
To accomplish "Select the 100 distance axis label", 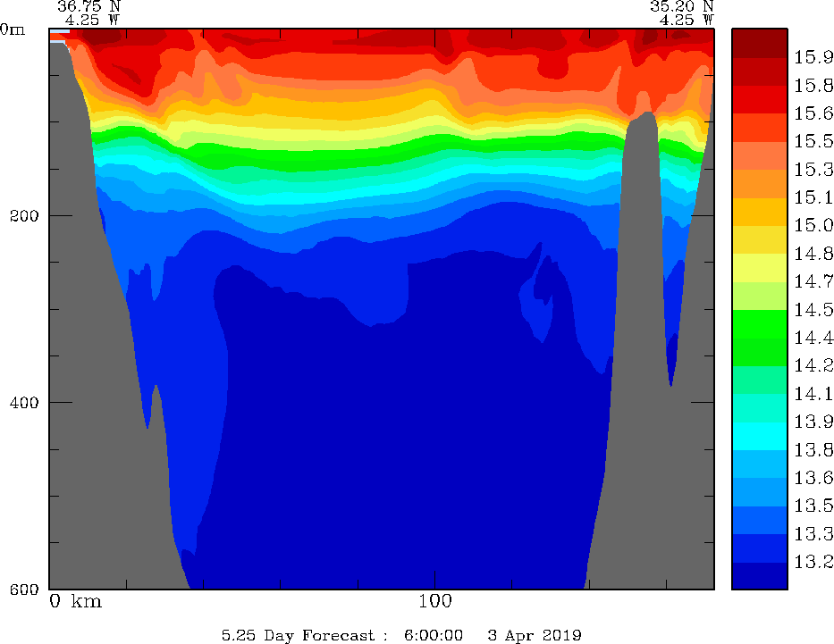I will [x=434, y=601].
